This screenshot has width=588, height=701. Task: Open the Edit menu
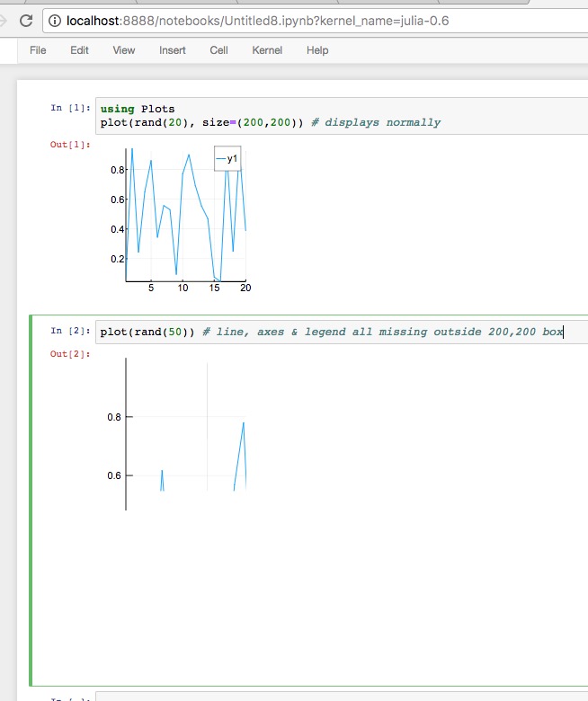79,50
